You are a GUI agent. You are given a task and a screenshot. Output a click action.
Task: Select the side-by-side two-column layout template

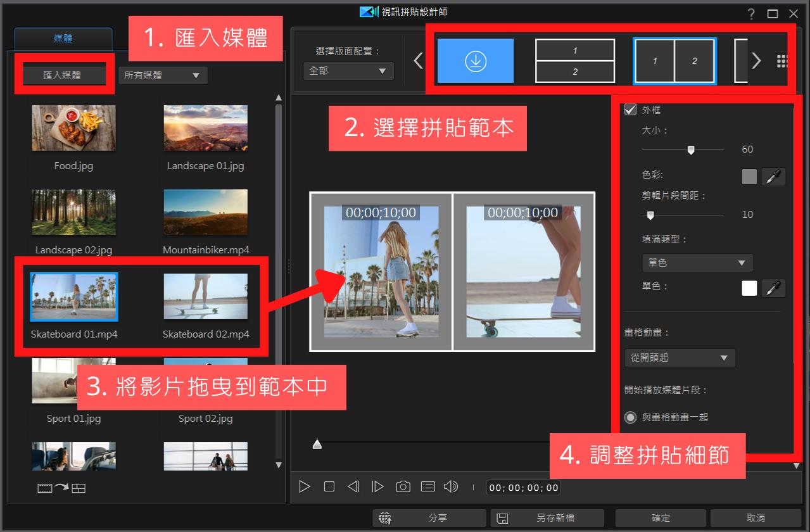click(x=674, y=61)
